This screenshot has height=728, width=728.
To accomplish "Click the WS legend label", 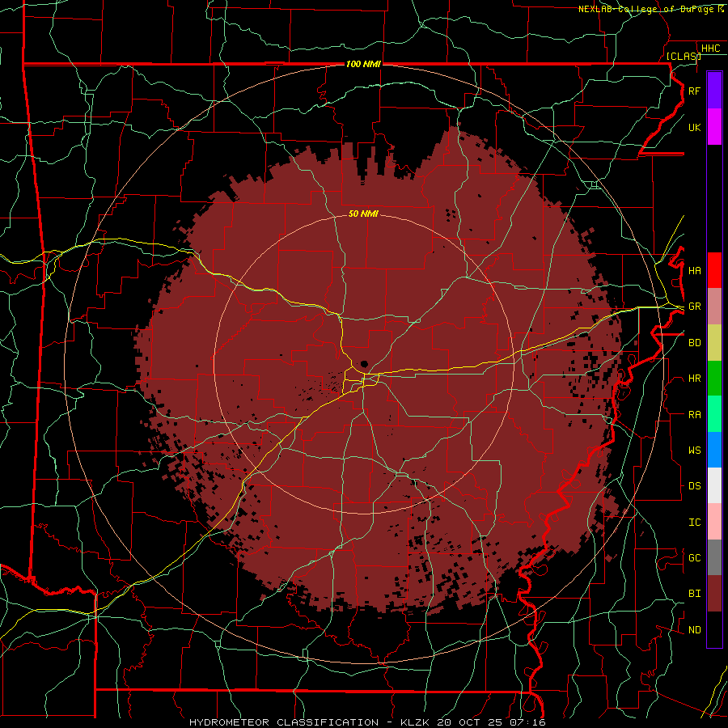I will click(694, 451).
